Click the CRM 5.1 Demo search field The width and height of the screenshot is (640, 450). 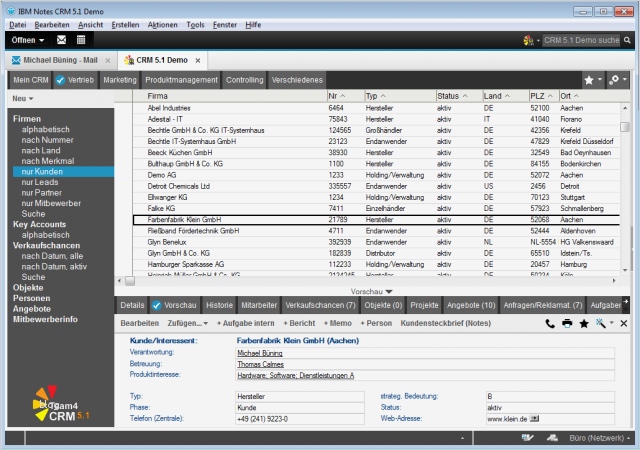(x=581, y=41)
